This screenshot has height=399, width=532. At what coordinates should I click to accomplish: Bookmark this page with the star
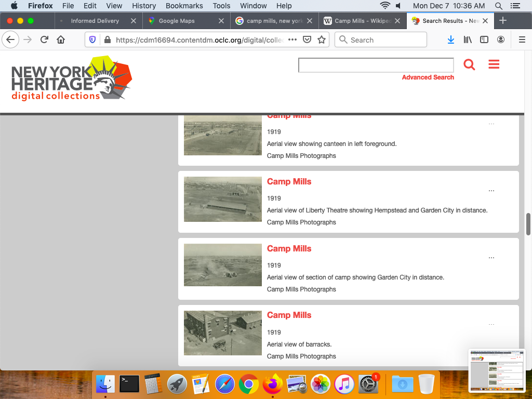coord(322,40)
